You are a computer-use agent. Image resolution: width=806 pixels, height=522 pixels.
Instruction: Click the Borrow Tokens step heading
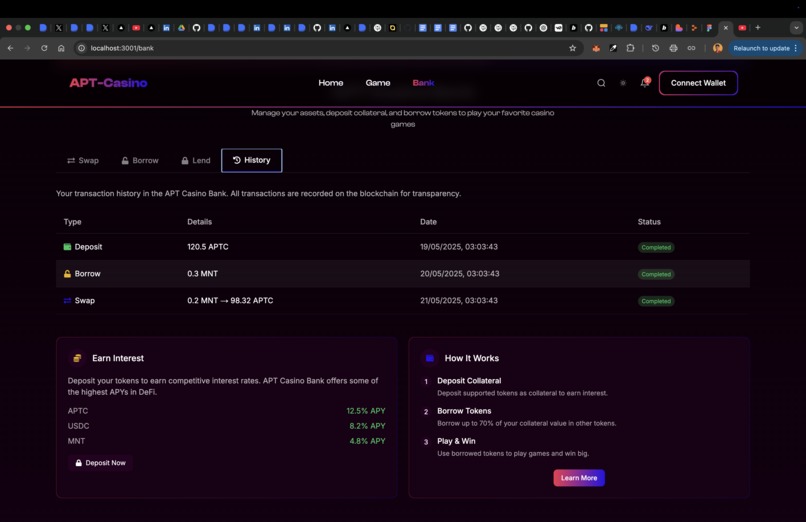tap(464, 411)
